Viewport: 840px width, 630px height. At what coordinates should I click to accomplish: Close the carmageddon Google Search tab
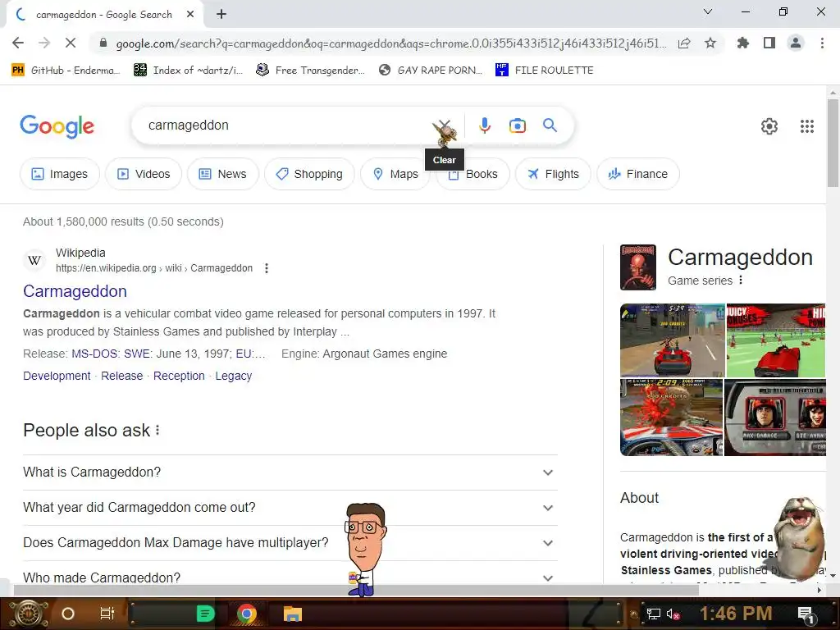click(x=190, y=15)
